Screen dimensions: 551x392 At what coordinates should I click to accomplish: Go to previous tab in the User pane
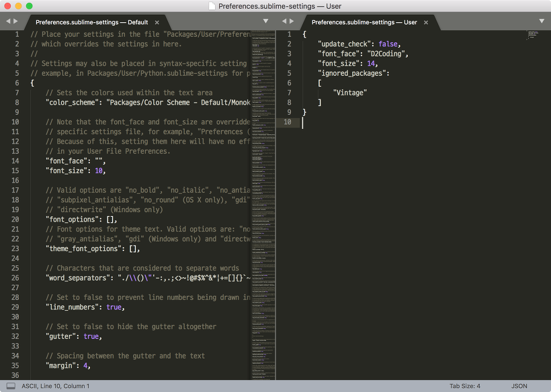point(284,21)
